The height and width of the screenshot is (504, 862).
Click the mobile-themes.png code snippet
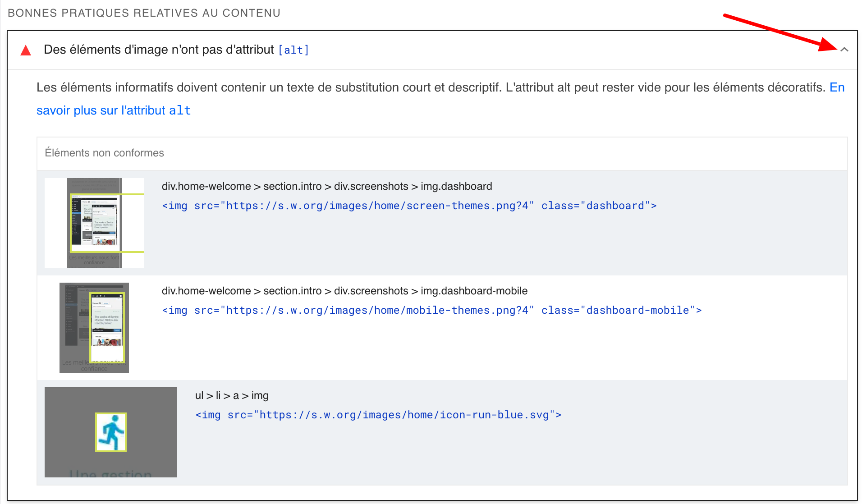pos(431,310)
